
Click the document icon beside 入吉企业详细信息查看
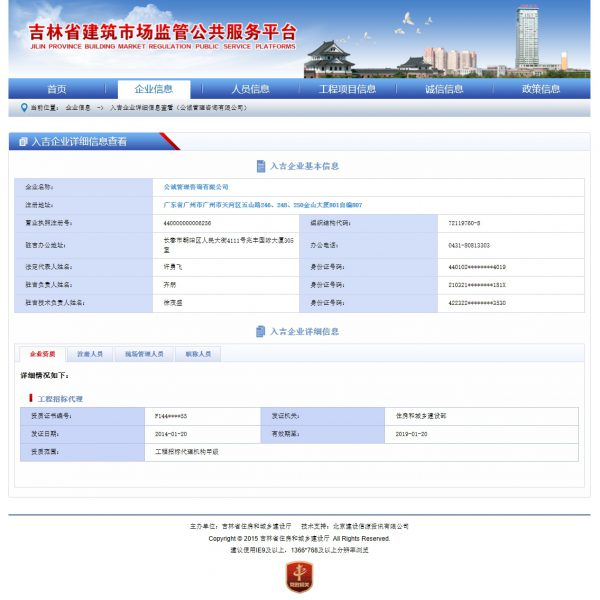23,142
